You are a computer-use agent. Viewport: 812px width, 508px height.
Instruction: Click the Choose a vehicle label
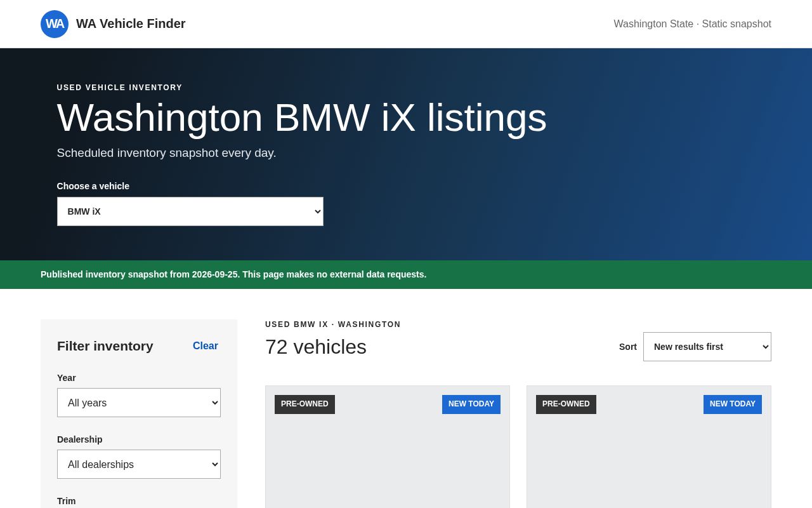point(93,186)
